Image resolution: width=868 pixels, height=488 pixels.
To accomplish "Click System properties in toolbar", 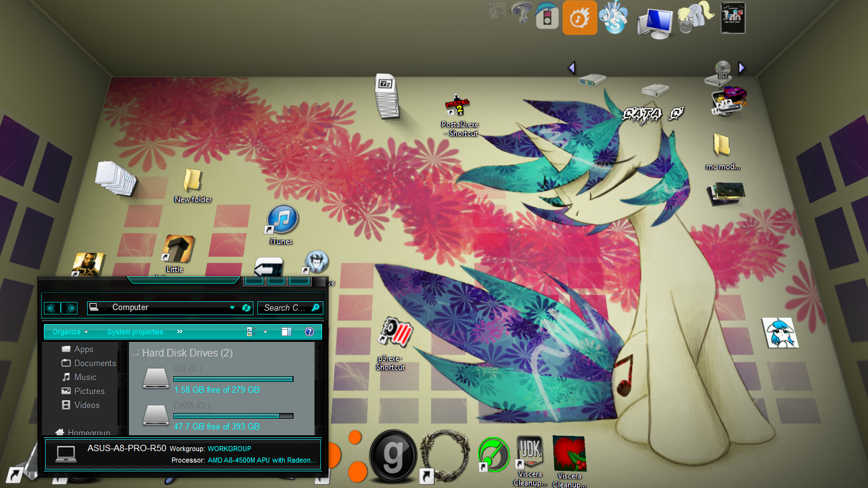I will (135, 332).
